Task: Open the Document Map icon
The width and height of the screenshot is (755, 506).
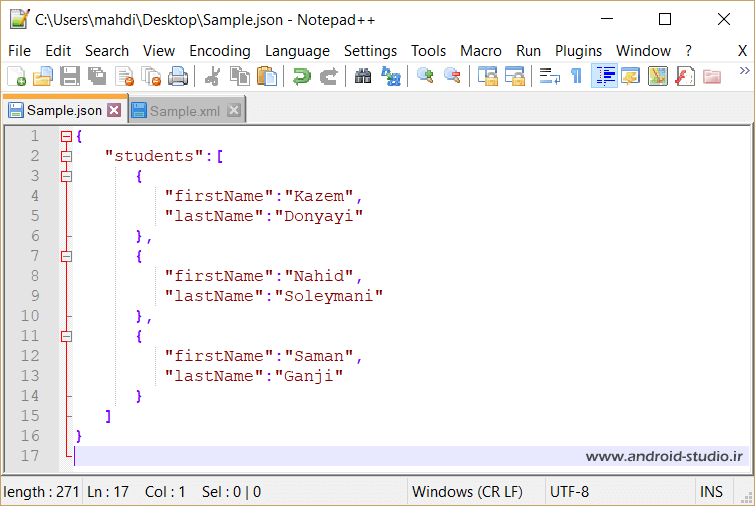Action: pos(658,77)
